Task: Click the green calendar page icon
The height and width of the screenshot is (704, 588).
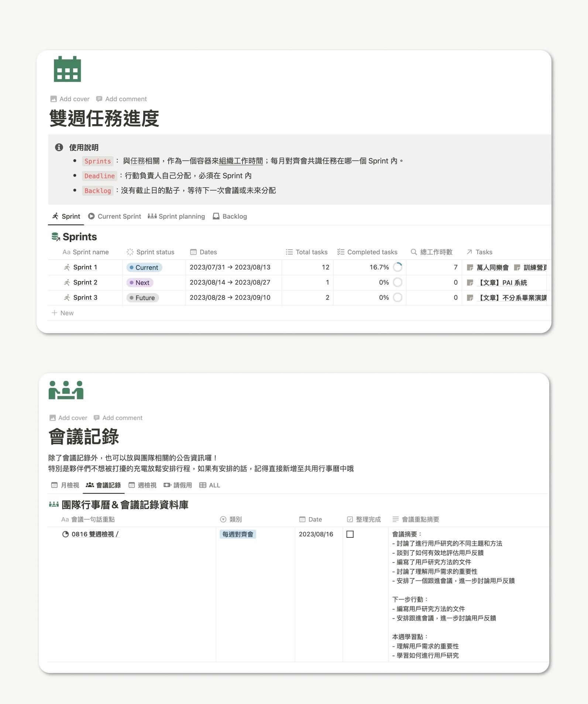Action: click(67, 69)
